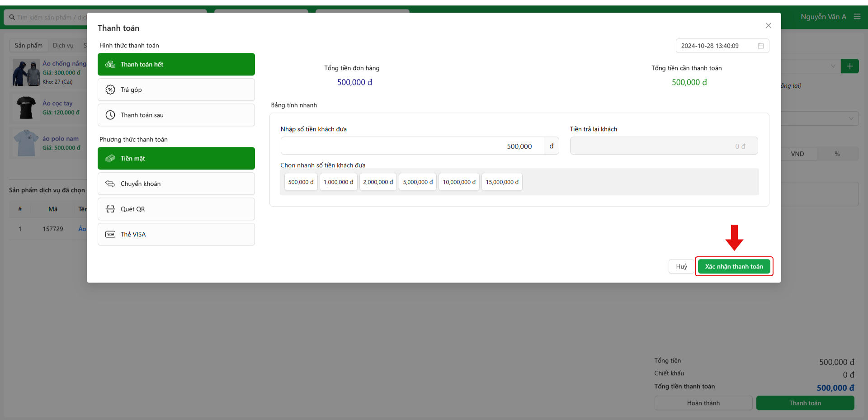
Task: Click the search magnifier icon
Action: pyautogui.click(x=12, y=17)
